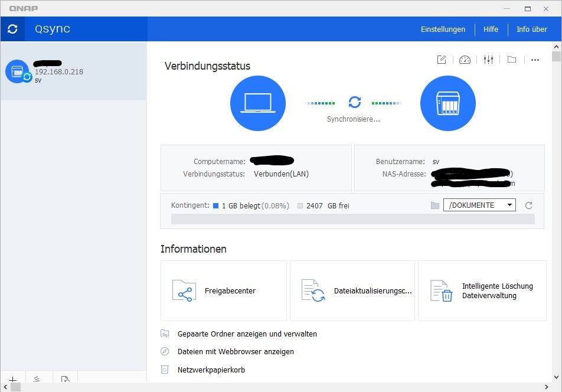Click the vertical scrollbar down arrow
The image size is (562, 392).
click(556, 377)
